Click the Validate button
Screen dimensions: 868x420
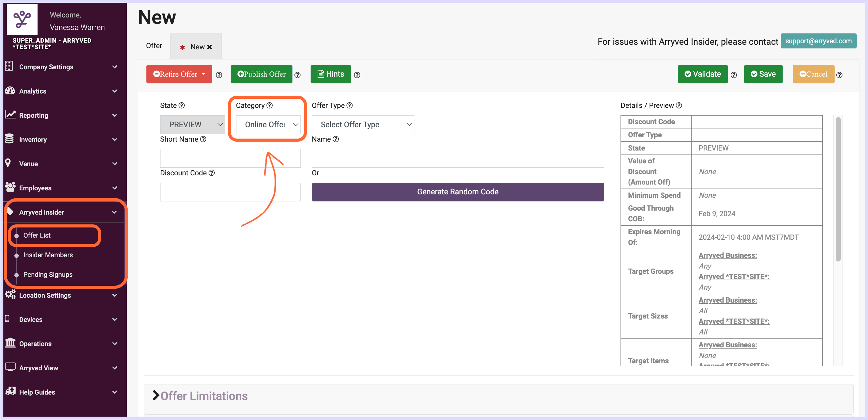(703, 74)
